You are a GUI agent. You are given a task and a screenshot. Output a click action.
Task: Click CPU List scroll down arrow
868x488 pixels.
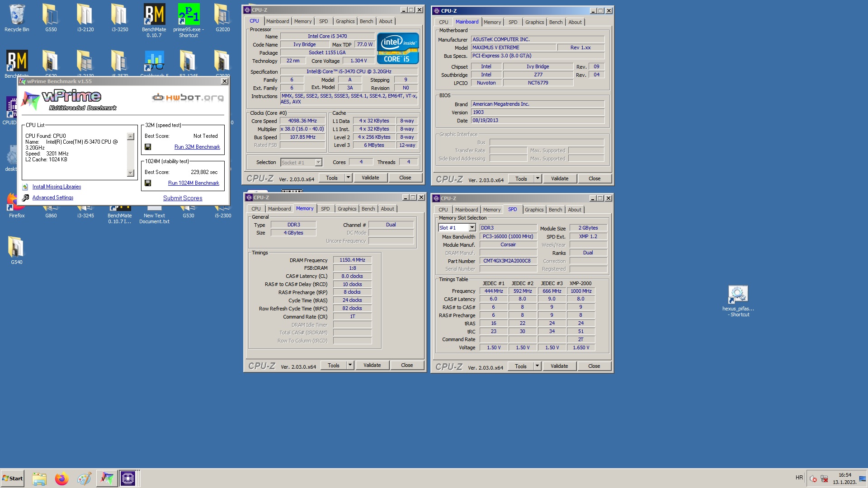(131, 173)
